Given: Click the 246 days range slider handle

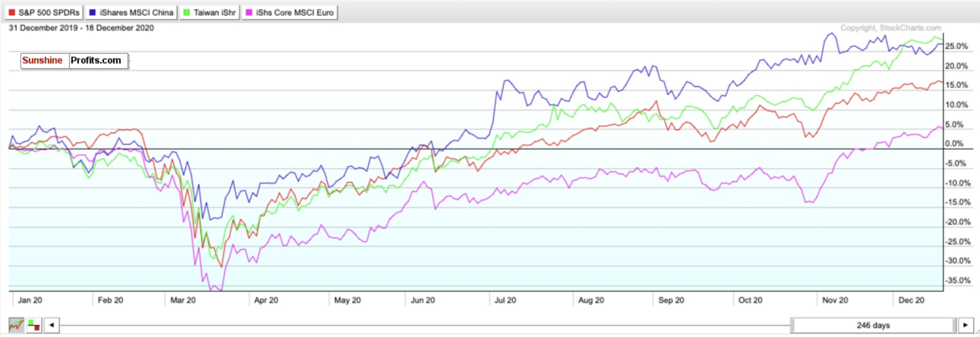Looking at the screenshot, I should [873, 326].
